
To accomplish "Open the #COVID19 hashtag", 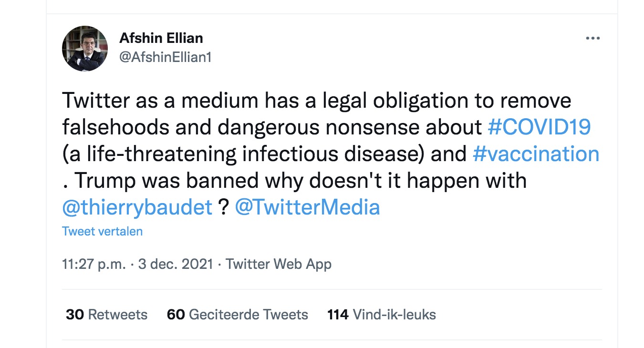I will coord(539,127).
